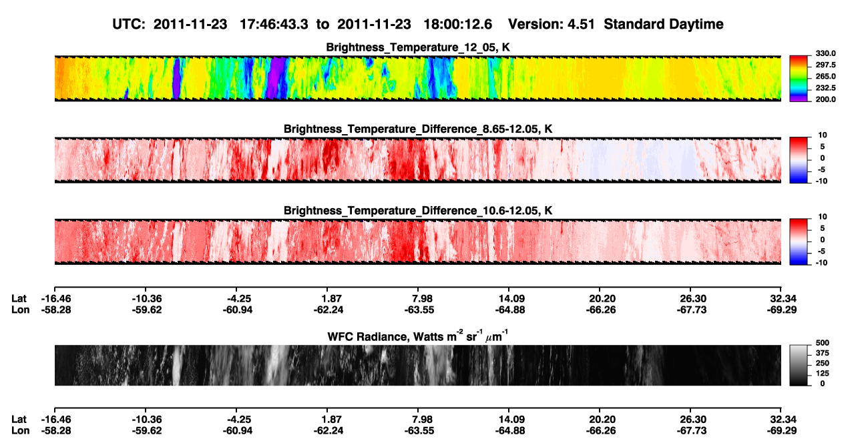Image resolution: width=868 pixels, height=445 pixels.
Task: Click latitude '32.34' on the axis above WFC Radiance
Action: coord(782,298)
